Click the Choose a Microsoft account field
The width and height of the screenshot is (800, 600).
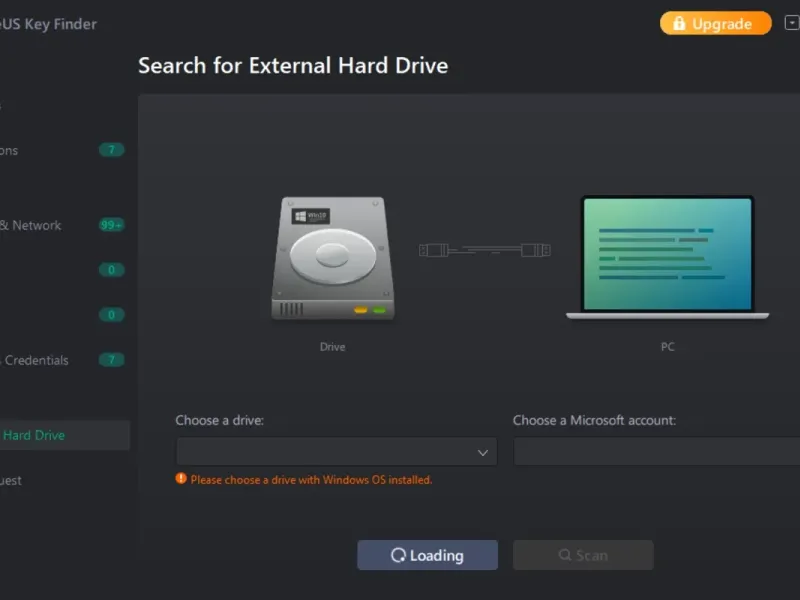tap(657, 452)
